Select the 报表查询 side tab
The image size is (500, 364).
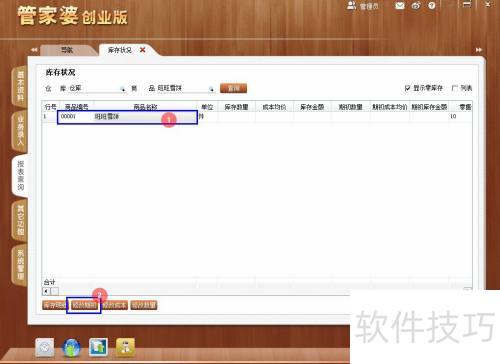tap(20, 175)
